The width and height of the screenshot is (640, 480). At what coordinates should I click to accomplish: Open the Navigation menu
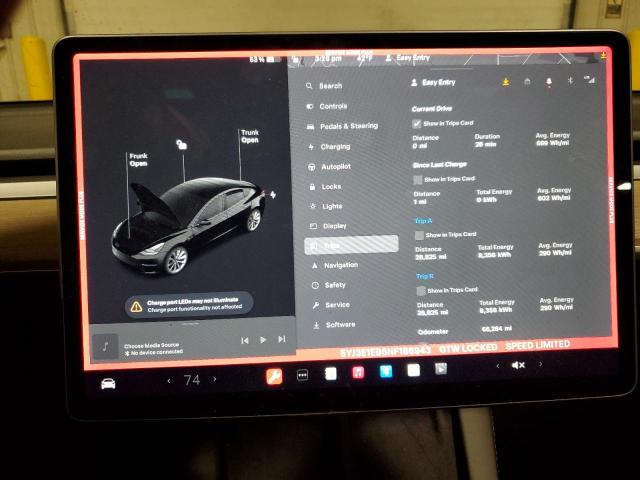tap(335, 265)
